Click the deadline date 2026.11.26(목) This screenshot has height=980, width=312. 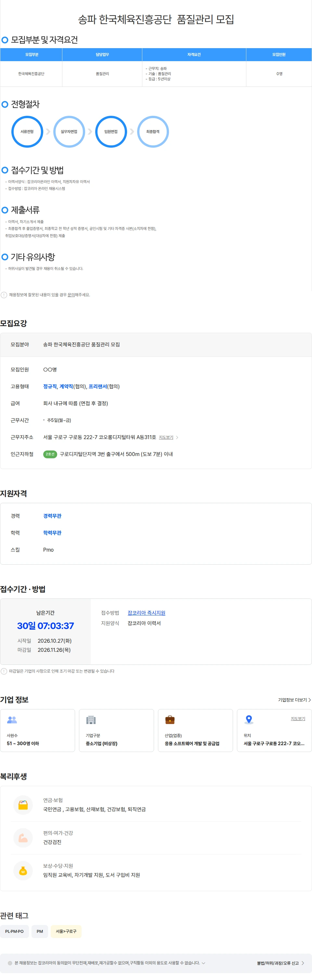[54, 650]
